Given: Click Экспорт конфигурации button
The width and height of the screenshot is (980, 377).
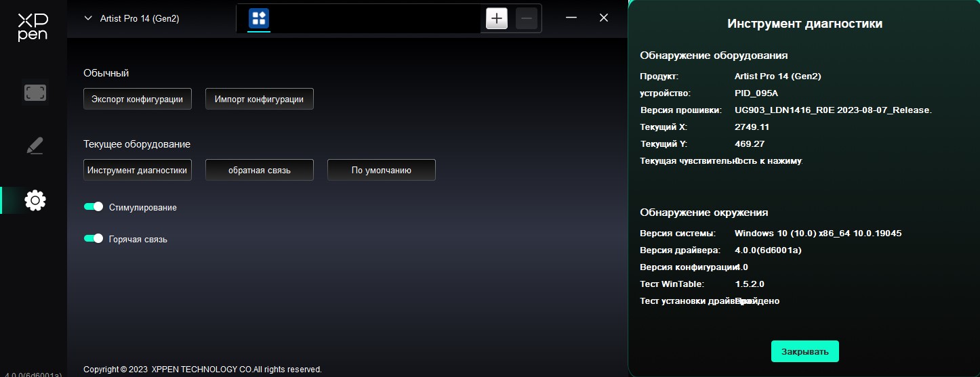Looking at the screenshot, I should (138, 99).
